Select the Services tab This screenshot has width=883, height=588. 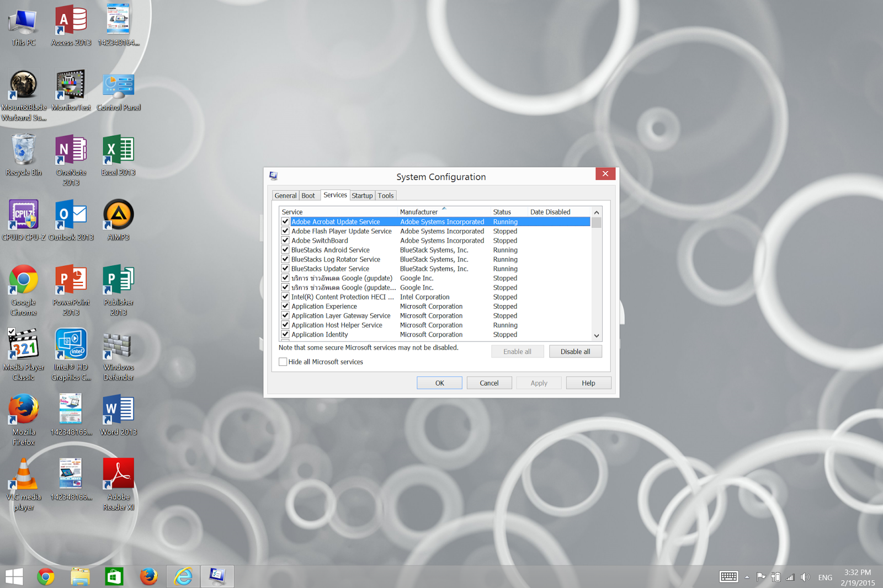(x=335, y=195)
